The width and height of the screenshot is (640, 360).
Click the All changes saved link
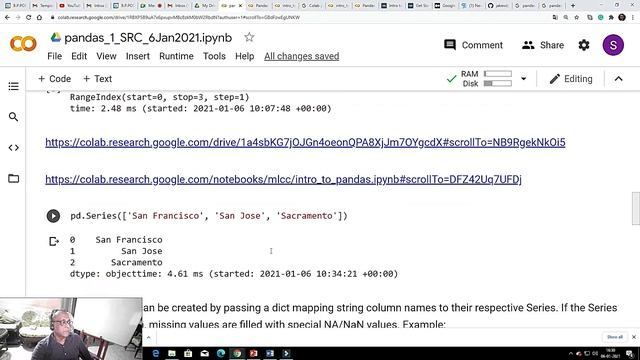[x=302, y=56]
